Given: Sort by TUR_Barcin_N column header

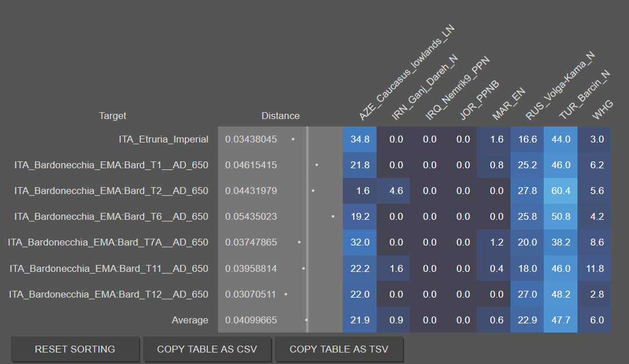Looking at the screenshot, I should click(x=584, y=95).
